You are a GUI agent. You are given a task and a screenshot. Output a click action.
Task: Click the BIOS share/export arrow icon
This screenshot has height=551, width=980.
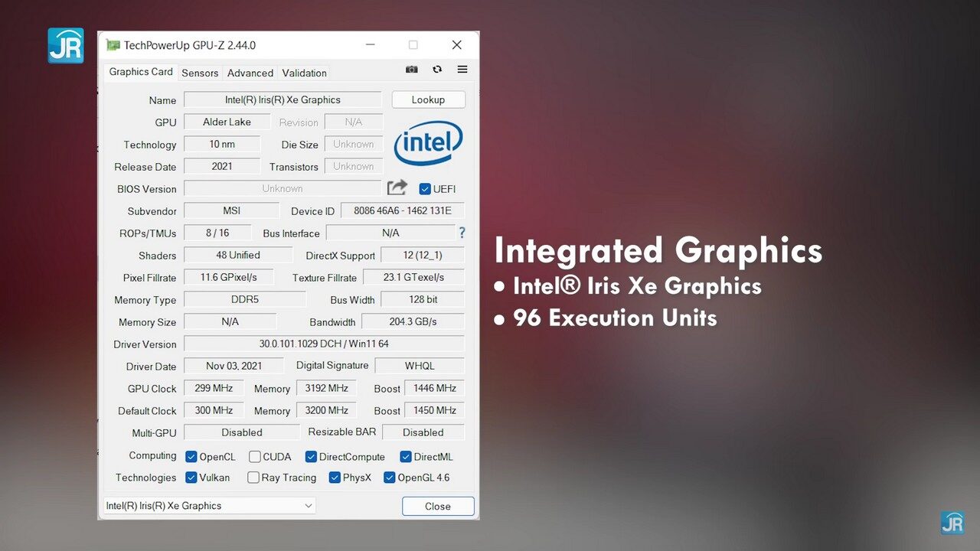(x=397, y=187)
